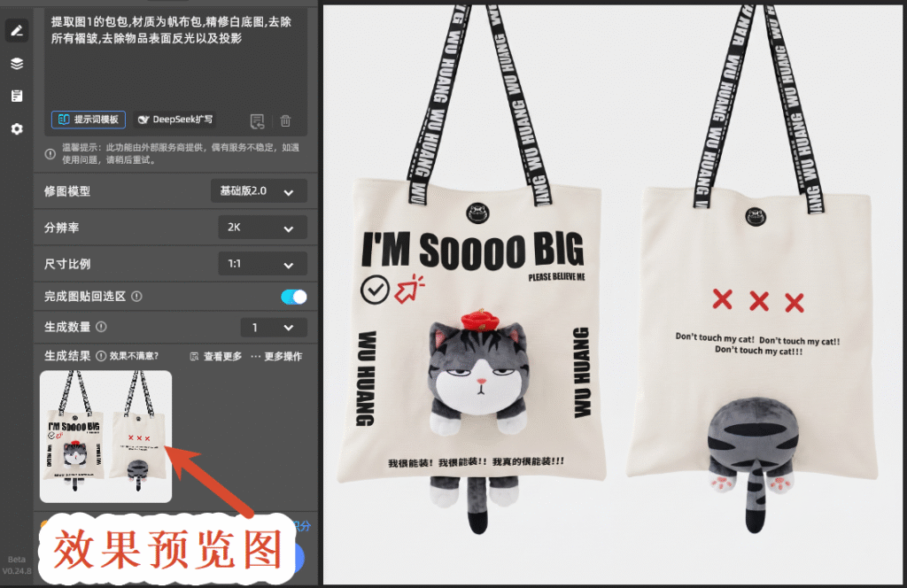This screenshot has width=907, height=588.
Task: Click the prompt history icon
Action: 257,120
